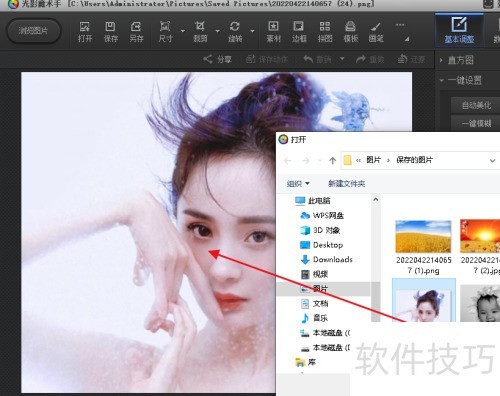Image resolution: width=500 pixels, height=396 pixels.
Task: Expand the 裁剪 crop dropdown arrow
Action: click(x=218, y=31)
